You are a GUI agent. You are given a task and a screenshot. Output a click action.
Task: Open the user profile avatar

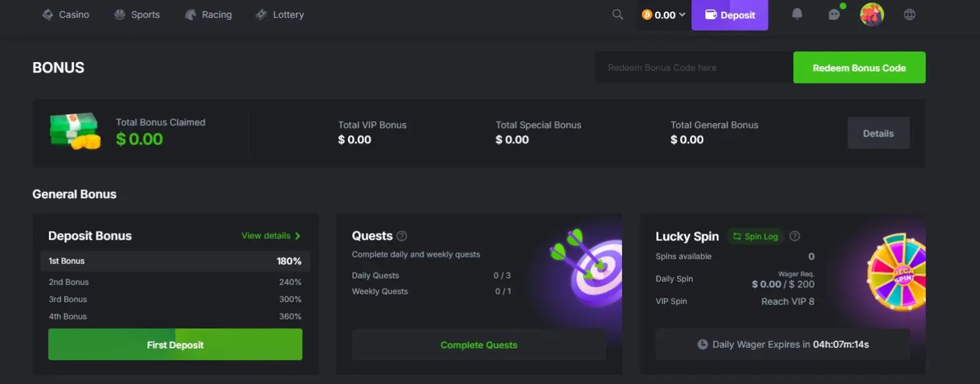(872, 15)
